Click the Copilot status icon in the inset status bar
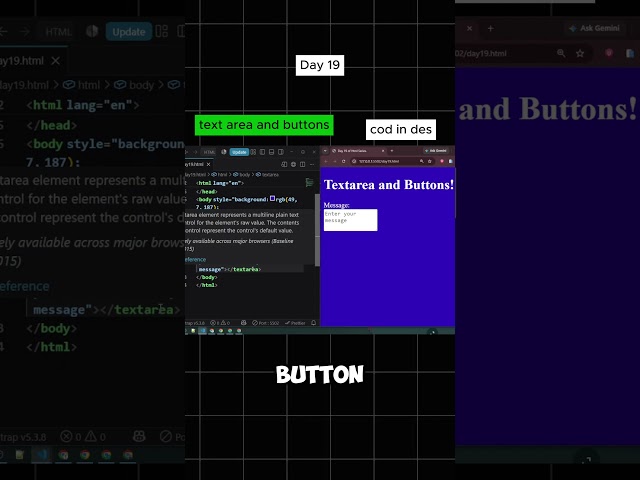Image resolution: width=640 pixels, height=480 pixels. [244, 323]
